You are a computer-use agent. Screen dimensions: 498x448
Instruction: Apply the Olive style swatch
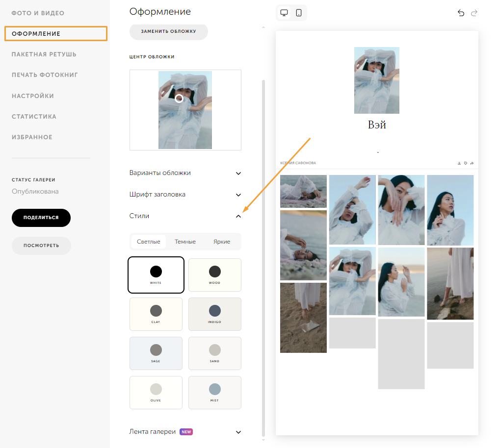156,393
